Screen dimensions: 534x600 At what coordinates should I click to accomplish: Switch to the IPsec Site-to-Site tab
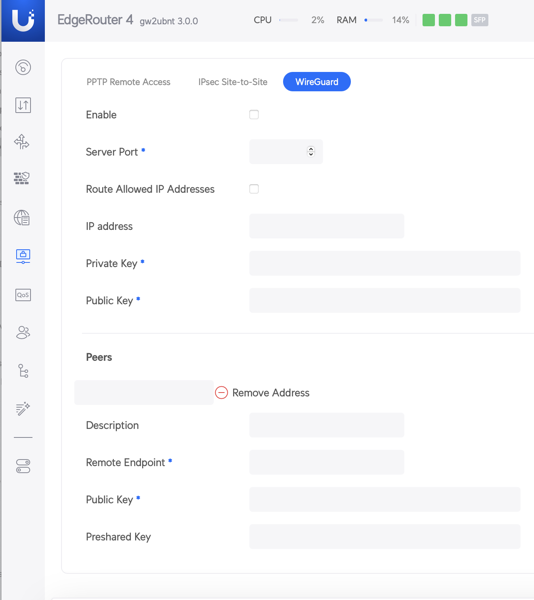(233, 82)
